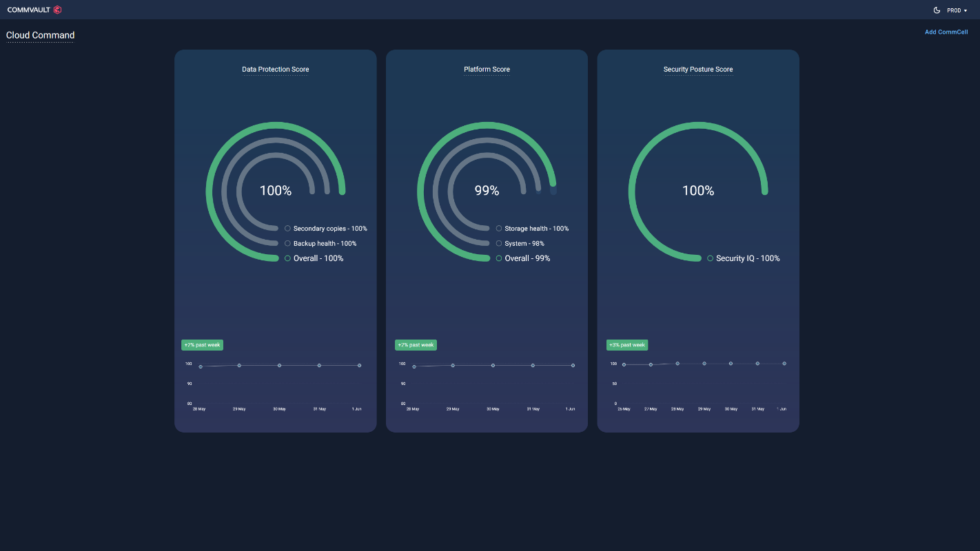The image size is (980, 551).
Task: Open the Security Posture Score heading
Action: [697, 70]
